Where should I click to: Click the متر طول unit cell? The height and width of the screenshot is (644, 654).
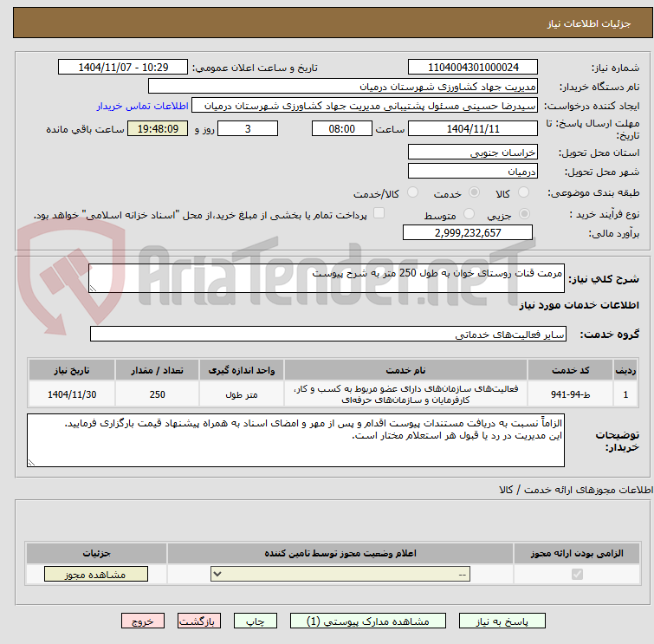242,394
